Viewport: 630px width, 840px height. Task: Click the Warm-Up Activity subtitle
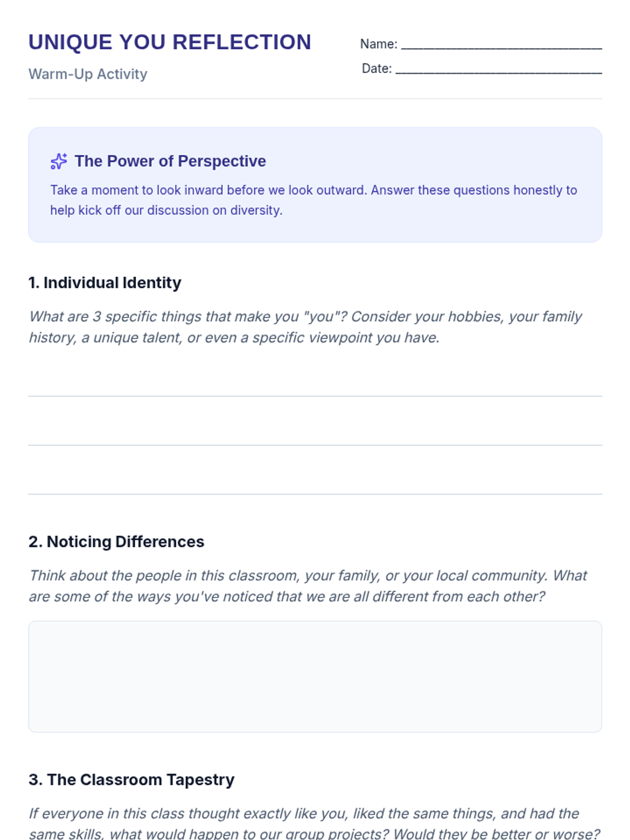point(88,74)
